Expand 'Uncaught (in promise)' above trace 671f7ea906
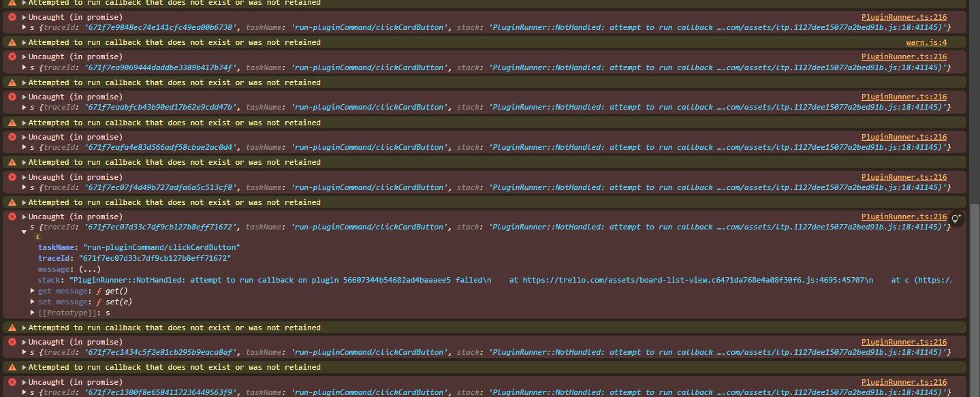Image resolution: width=980 pixels, height=397 pixels. pyautogui.click(x=25, y=57)
